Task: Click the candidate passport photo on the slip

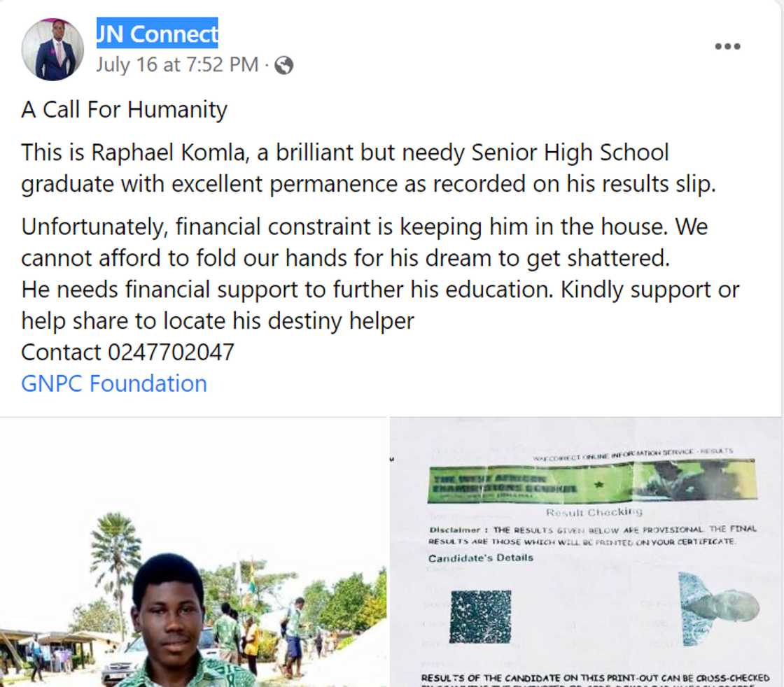Action: [719, 607]
